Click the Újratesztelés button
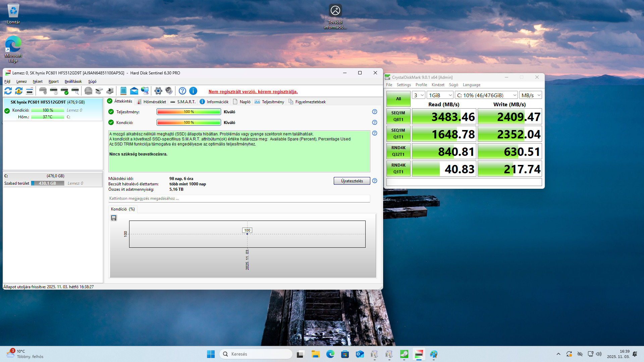644x362 pixels. click(352, 181)
